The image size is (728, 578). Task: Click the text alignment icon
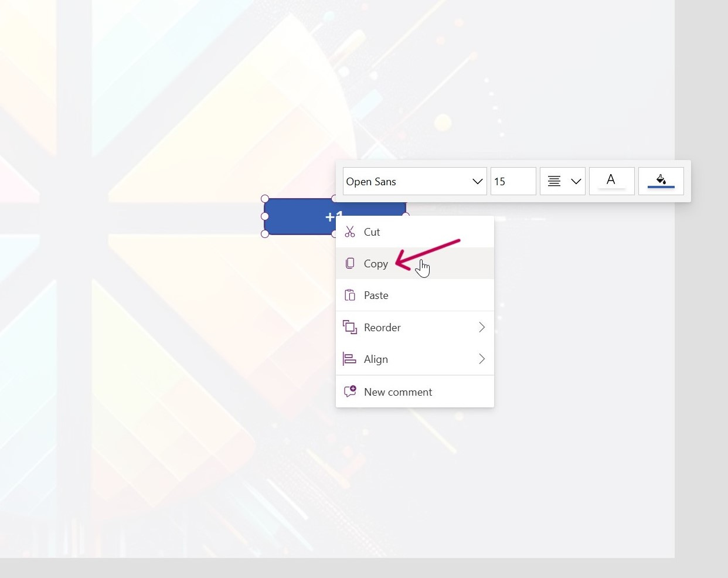tap(554, 181)
